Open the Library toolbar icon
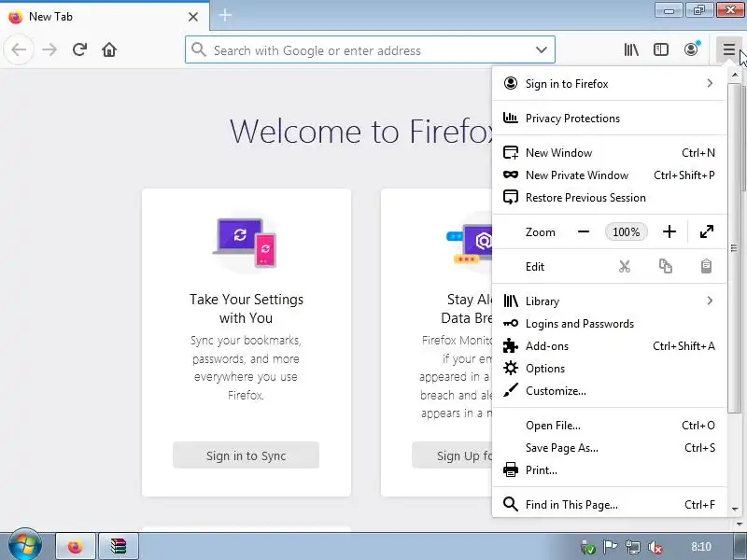The image size is (747, 560). click(631, 49)
